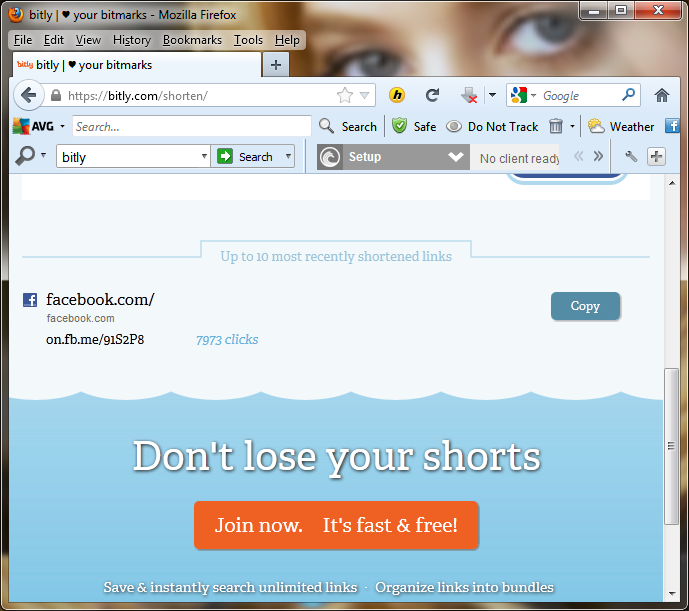Open the dropdown beside green Search button
Image resolution: width=689 pixels, height=611 pixels.
pyautogui.click(x=288, y=156)
